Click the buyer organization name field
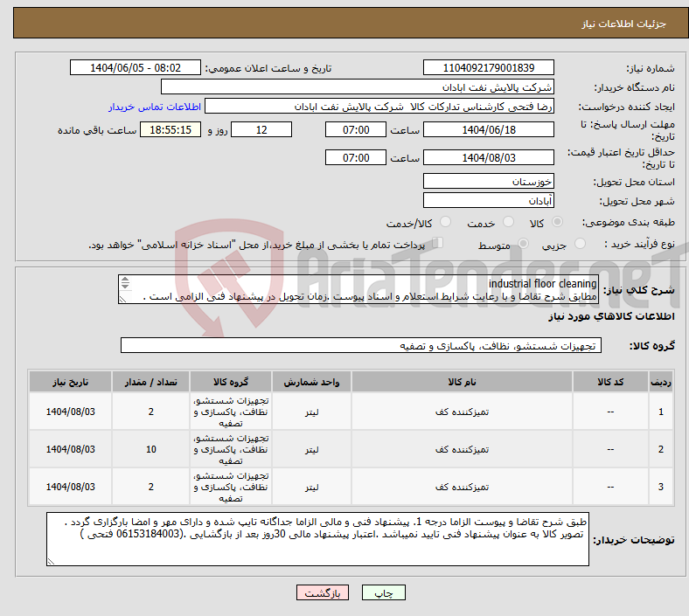The image size is (689, 616). pyautogui.click(x=358, y=87)
